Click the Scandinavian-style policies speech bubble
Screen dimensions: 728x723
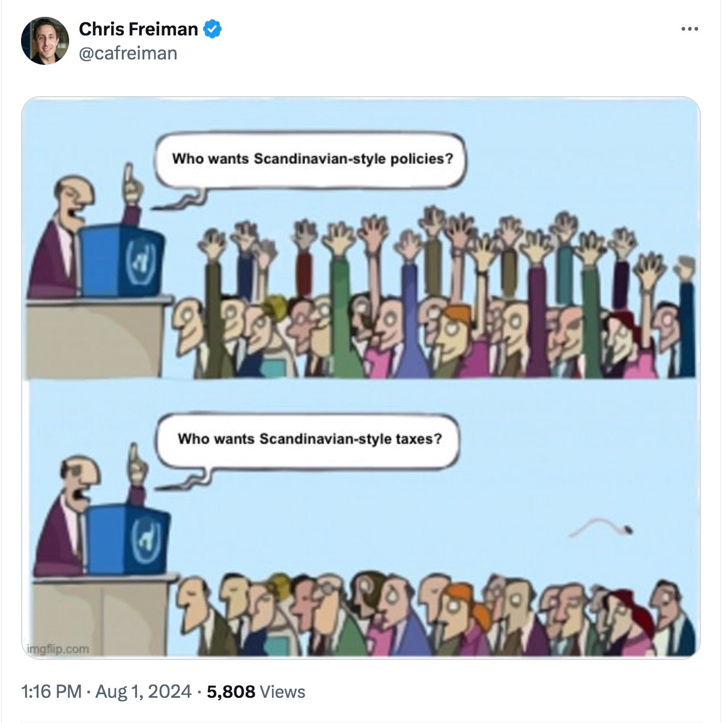pos(312,160)
